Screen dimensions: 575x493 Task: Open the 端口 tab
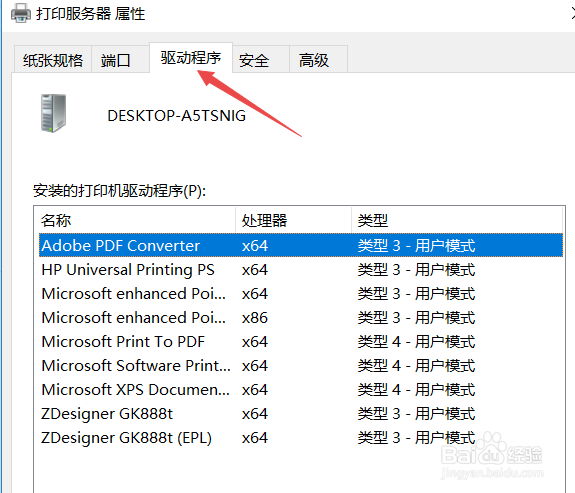point(116,60)
